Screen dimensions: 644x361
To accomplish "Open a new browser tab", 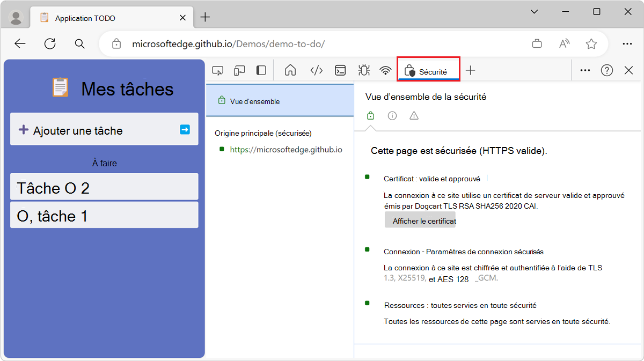I will pos(205,17).
